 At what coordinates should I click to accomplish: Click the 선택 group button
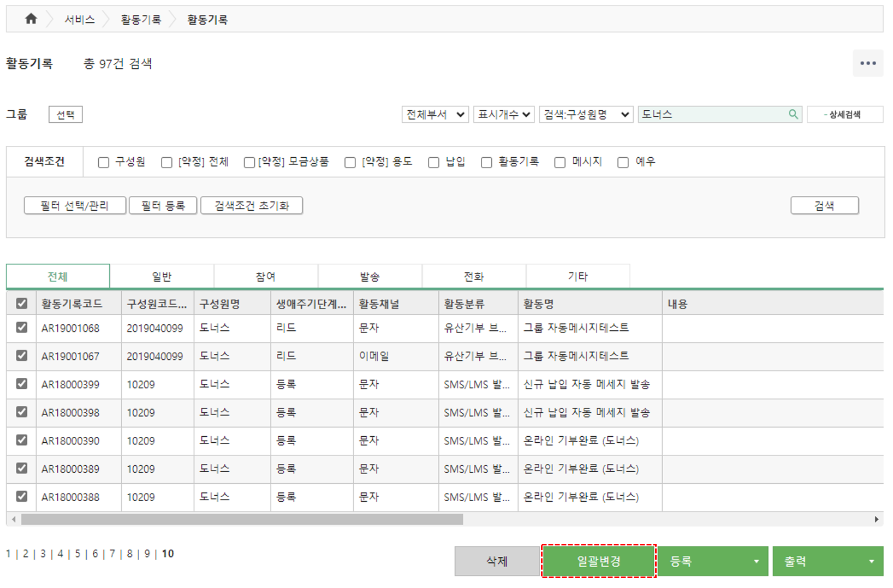point(66,115)
